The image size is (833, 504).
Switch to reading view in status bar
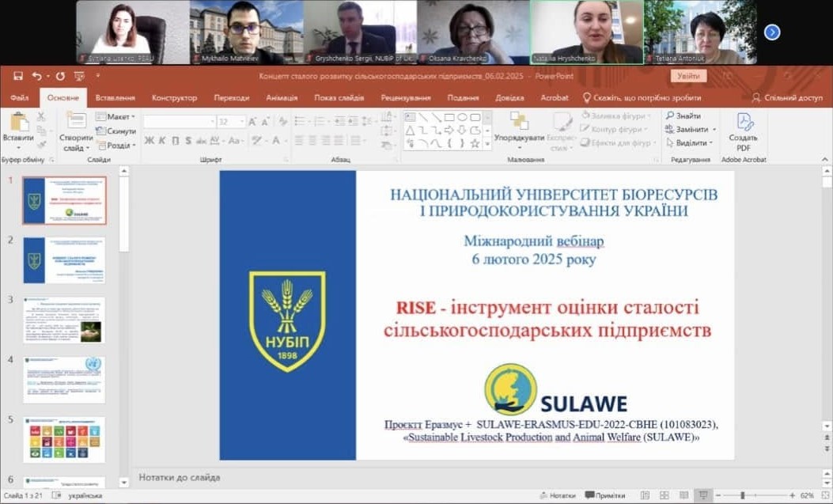[683, 495]
